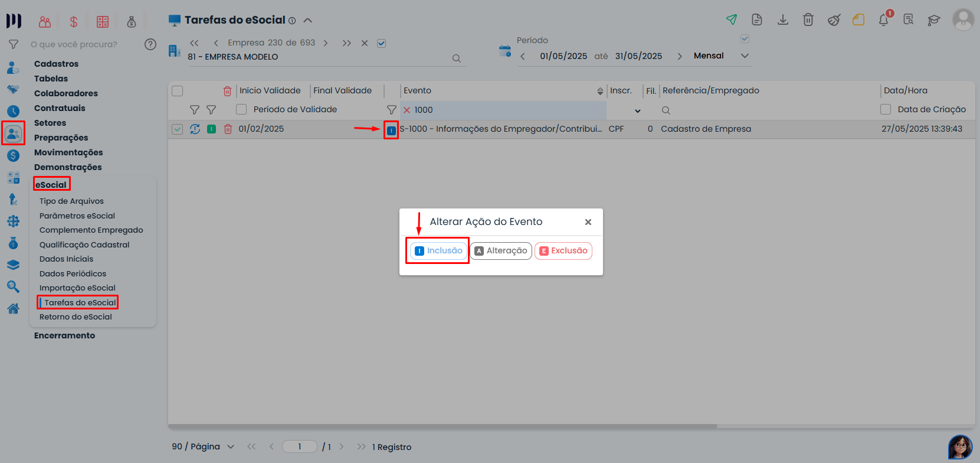Open the user profile avatar
The width and height of the screenshot is (980, 463).
[963, 19]
